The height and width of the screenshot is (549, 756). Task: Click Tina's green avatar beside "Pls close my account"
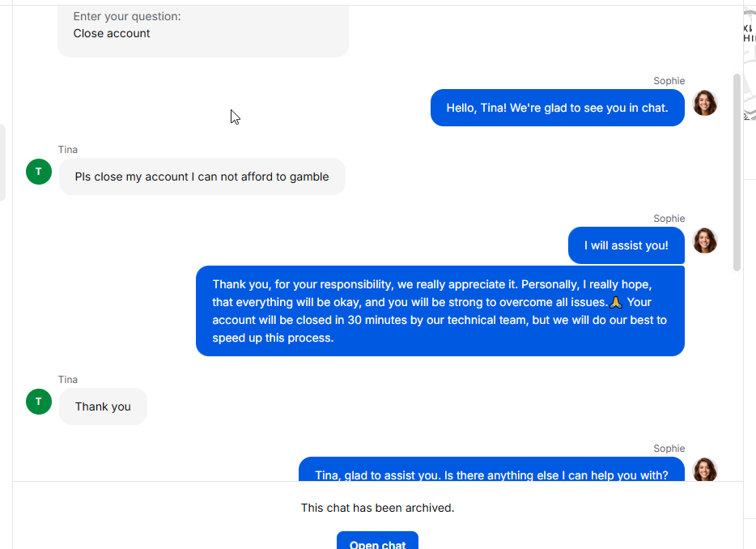pyautogui.click(x=39, y=171)
